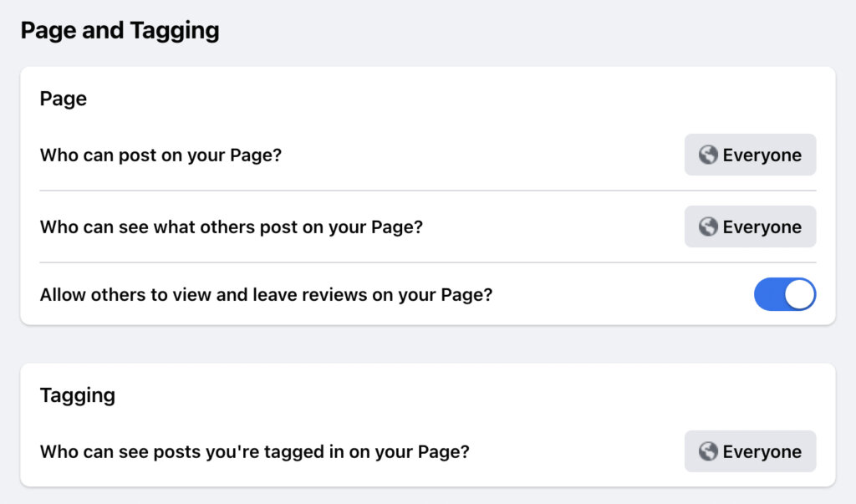Change who can see what others post
Viewport: 856px width, 504px height.
click(x=750, y=227)
